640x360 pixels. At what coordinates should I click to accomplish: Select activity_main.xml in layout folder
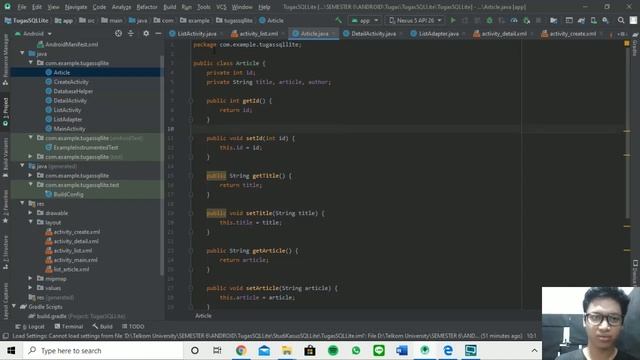tap(76, 260)
